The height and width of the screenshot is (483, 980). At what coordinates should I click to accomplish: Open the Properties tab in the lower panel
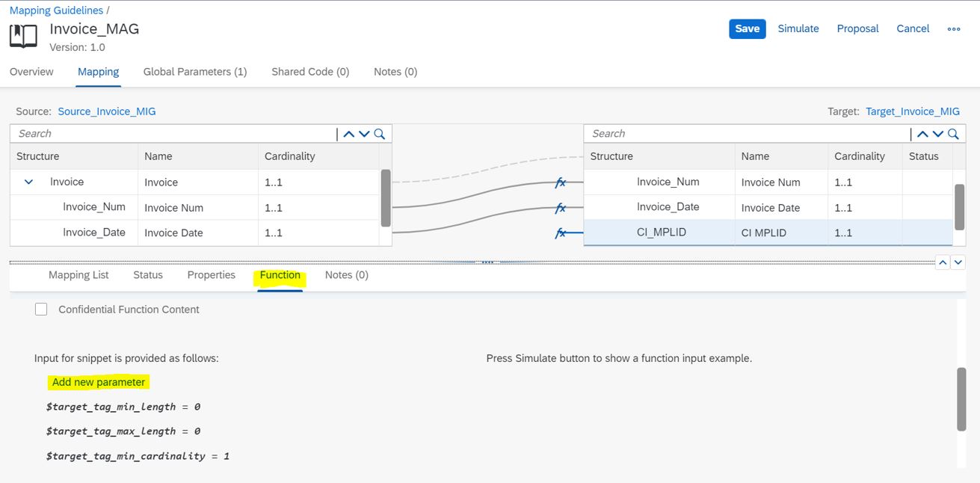(211, 274)
